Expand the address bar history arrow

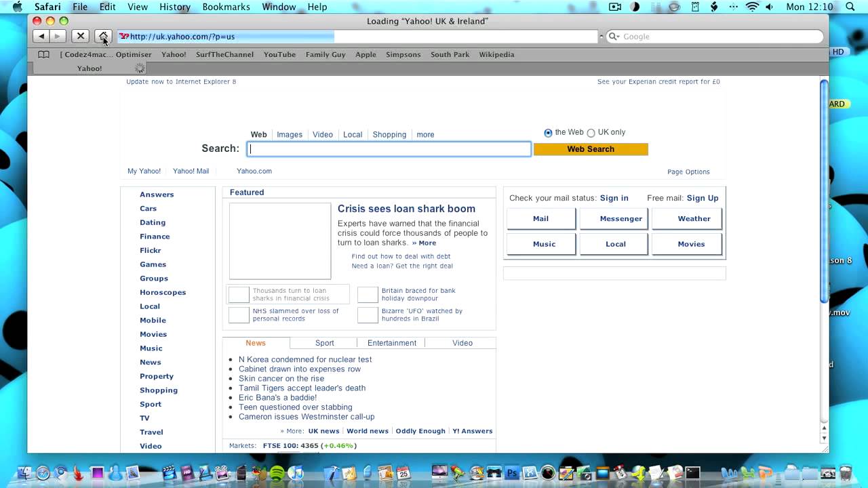[601, 37]
